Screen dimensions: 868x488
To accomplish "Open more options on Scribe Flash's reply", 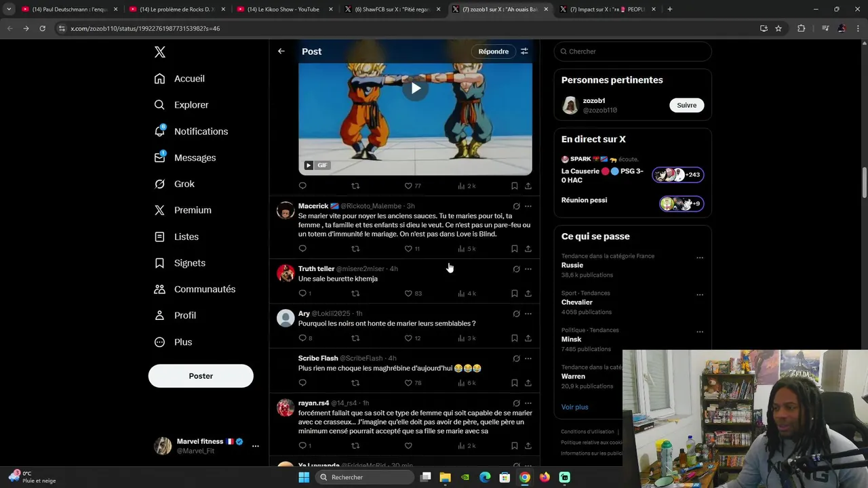I will (x=528, y=359).
